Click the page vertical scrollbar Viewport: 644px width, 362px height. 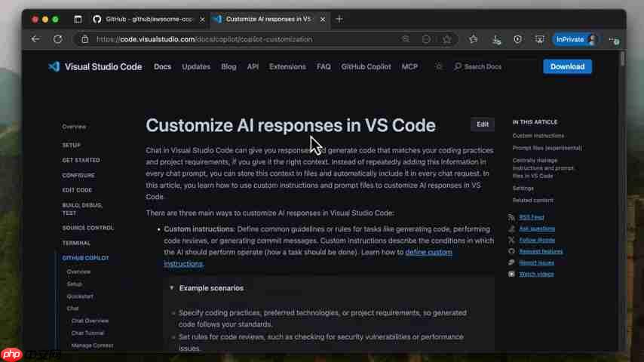623,58
